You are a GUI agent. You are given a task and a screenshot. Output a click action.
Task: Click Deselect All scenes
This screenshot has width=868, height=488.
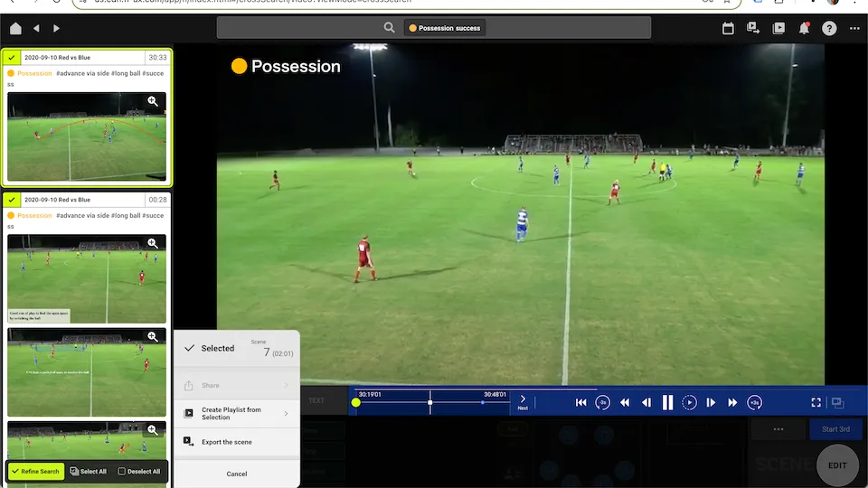coord(139,472)
